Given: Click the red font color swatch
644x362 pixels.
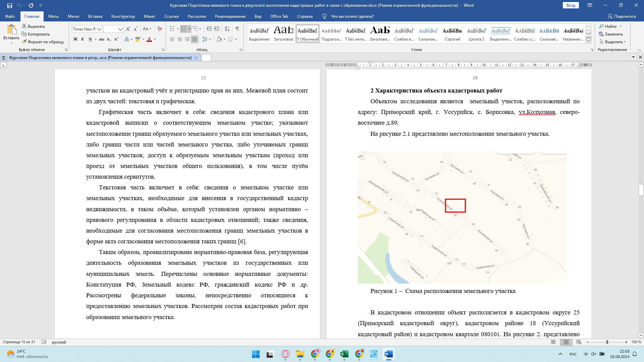Looking at the screenshot, I should [149, 39].
